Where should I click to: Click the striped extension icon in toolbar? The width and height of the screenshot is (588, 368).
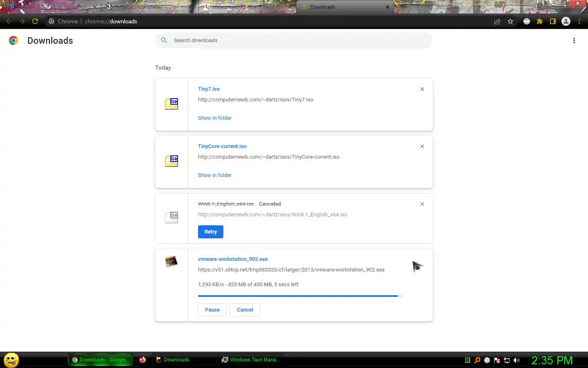(527, 21)
